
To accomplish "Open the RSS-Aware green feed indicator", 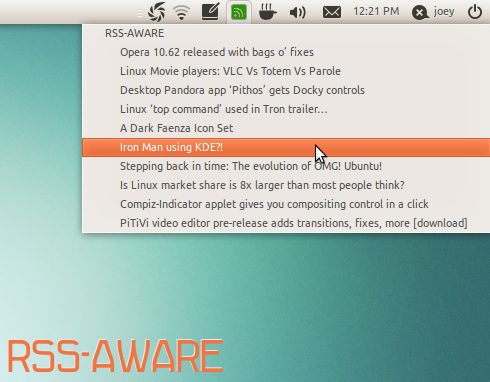I will 239,12.
